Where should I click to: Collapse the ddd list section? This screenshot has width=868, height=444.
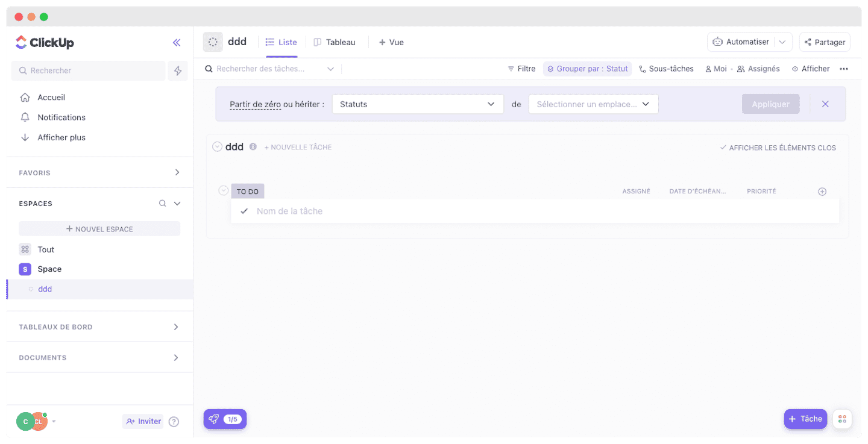click(217, 146)
